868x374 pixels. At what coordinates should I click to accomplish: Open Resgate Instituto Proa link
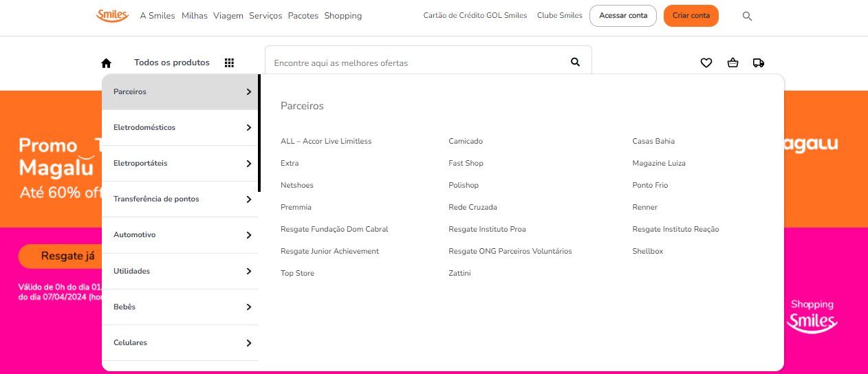pos(487,229)
